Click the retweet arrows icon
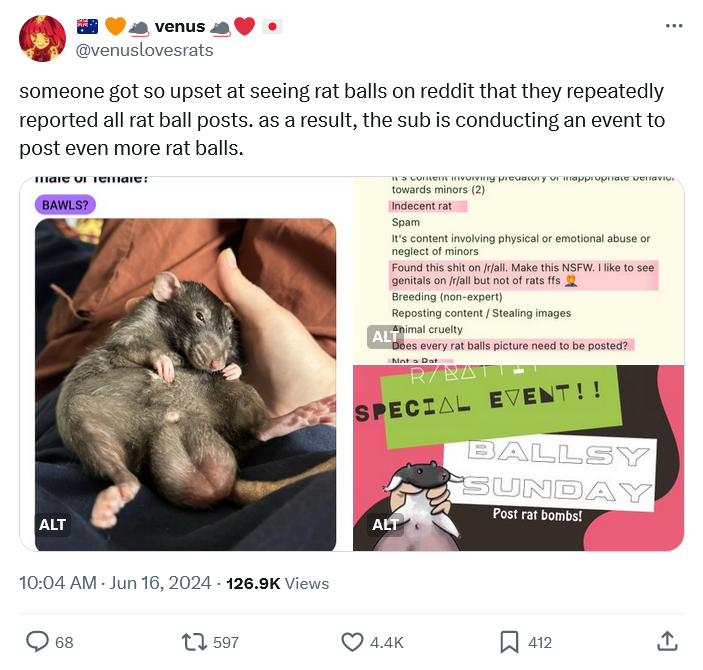This screenshot has height=670, width=703. (x=194, y=642)
